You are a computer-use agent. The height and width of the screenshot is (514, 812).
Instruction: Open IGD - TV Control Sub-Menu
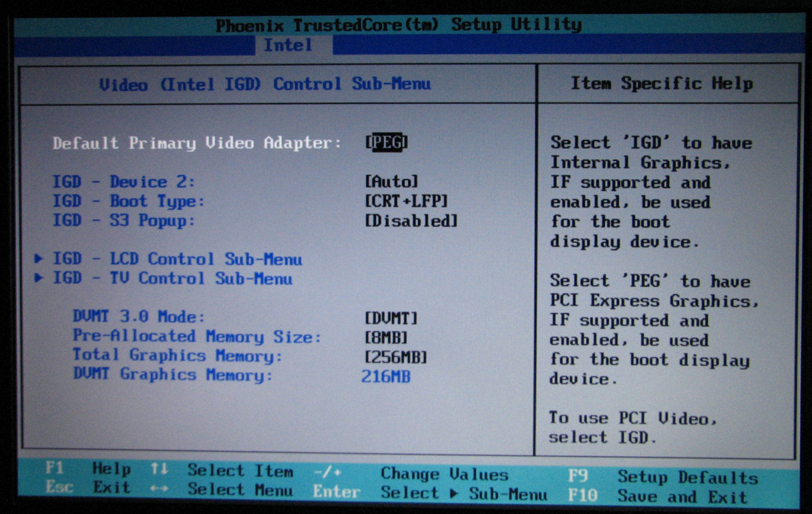click(x=173, y=278)
